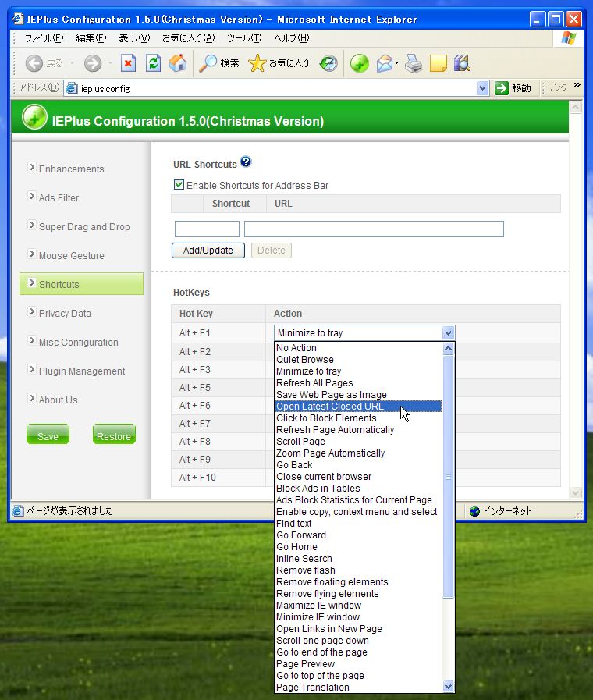Image resolution: width=593 pixels, height=700 pixels.
Task: Open the Enhancements sidebar section
Action: pos(71,169)
